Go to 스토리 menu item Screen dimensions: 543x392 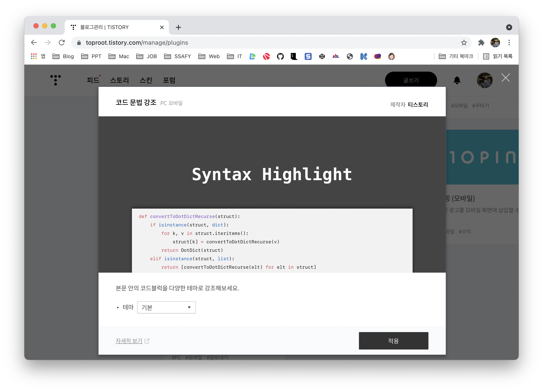coord(119,80)
